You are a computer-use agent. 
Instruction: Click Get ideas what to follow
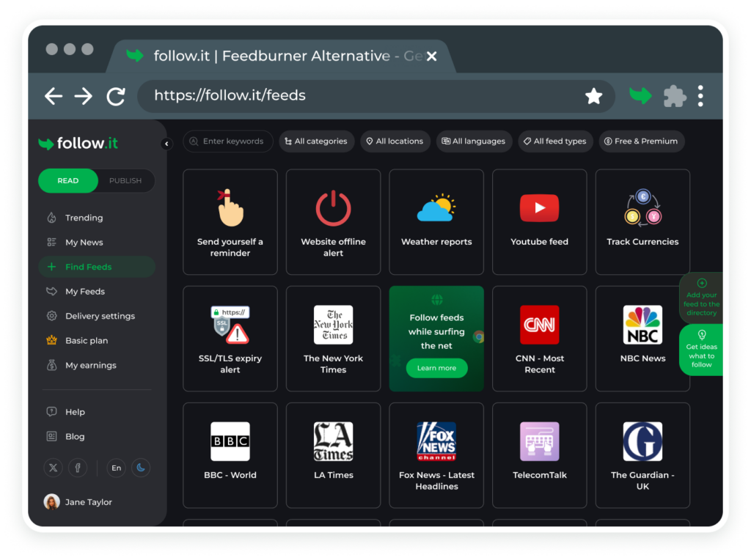point(701,350)
